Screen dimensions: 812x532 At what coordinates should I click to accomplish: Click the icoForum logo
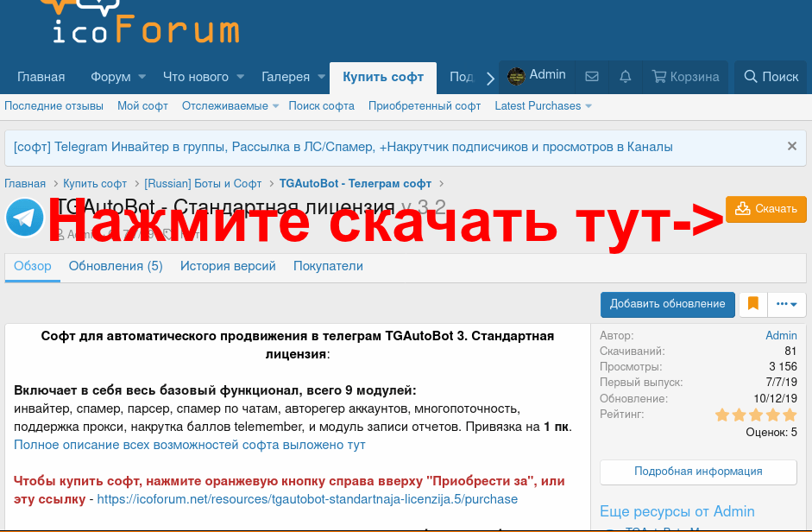[140, 22]
